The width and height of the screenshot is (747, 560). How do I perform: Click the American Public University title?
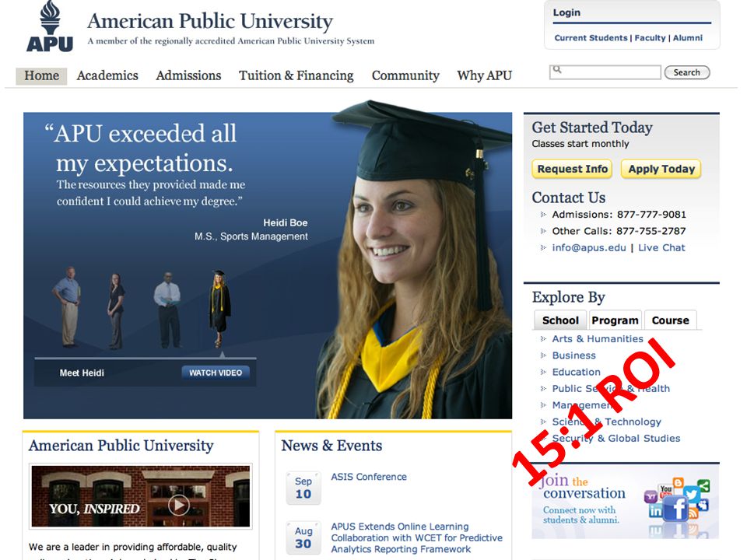(x=210, y=22)
